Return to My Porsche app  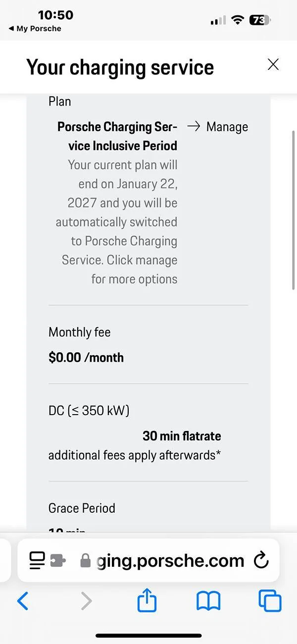(x=35, y=29)
